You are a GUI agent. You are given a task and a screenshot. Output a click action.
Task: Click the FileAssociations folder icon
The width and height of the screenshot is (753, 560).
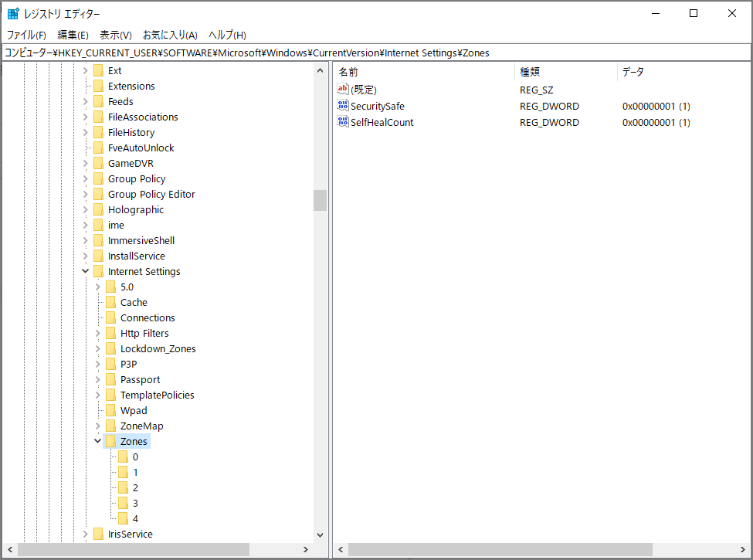[x=98, y=117]
